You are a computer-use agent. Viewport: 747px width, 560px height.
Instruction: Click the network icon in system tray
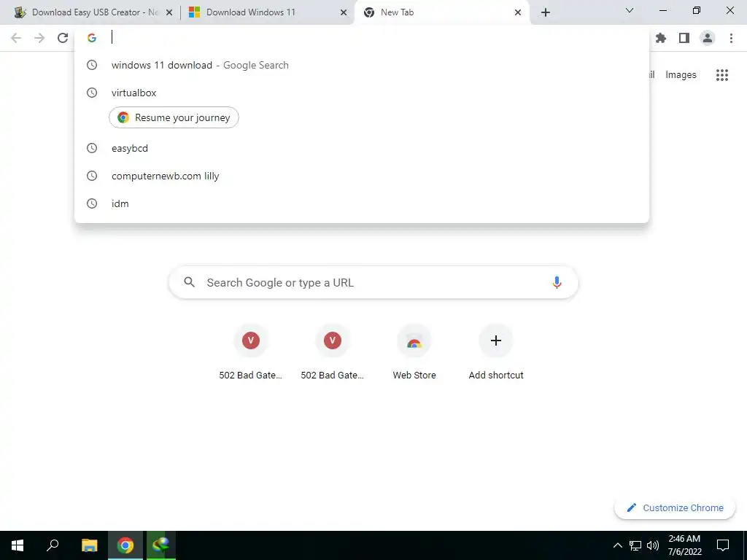point(635,545)
